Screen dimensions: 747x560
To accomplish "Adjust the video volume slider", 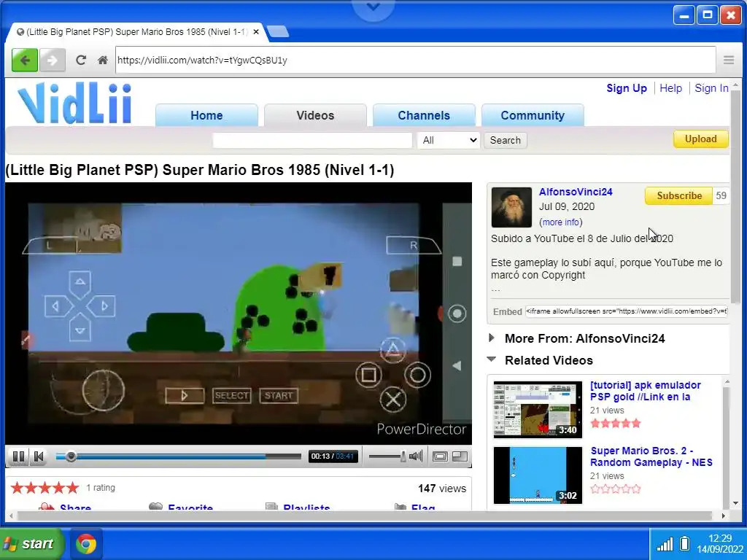I will pyautogui.click(x=387, y=456).
